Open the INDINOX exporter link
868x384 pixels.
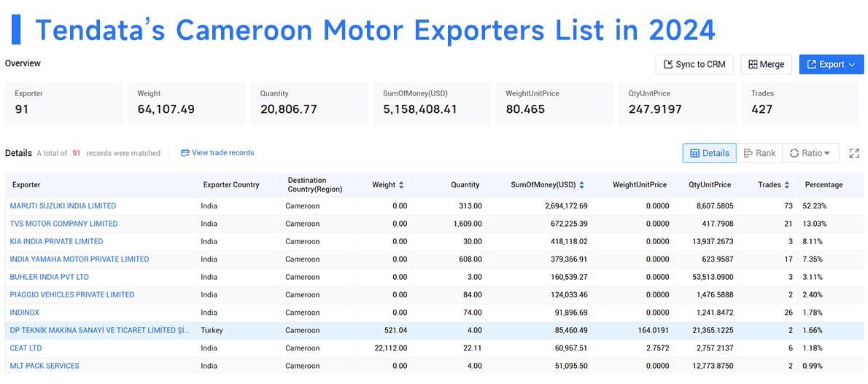pos(24,313)
